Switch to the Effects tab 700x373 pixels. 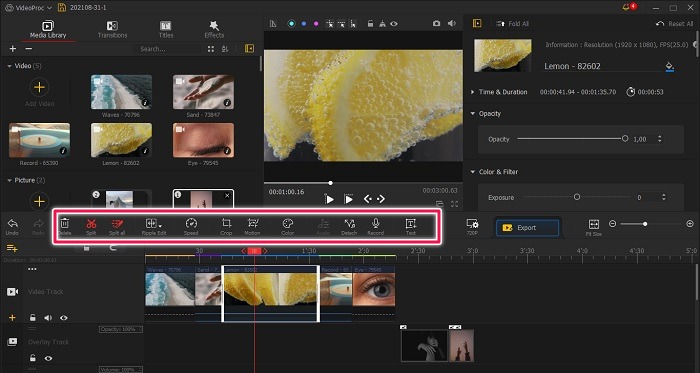pyautogui.click(x=214, y=29)
